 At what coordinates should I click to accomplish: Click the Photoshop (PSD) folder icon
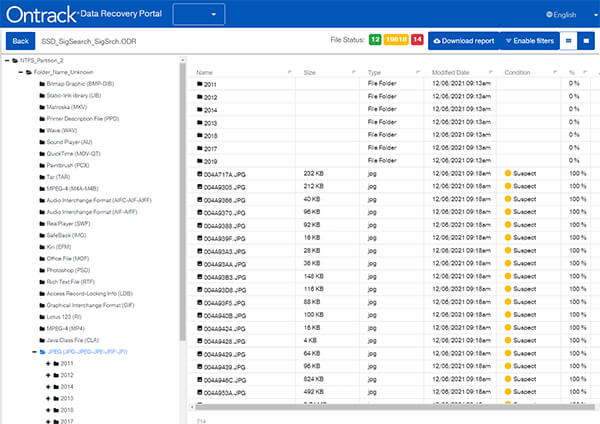[42, 270]
